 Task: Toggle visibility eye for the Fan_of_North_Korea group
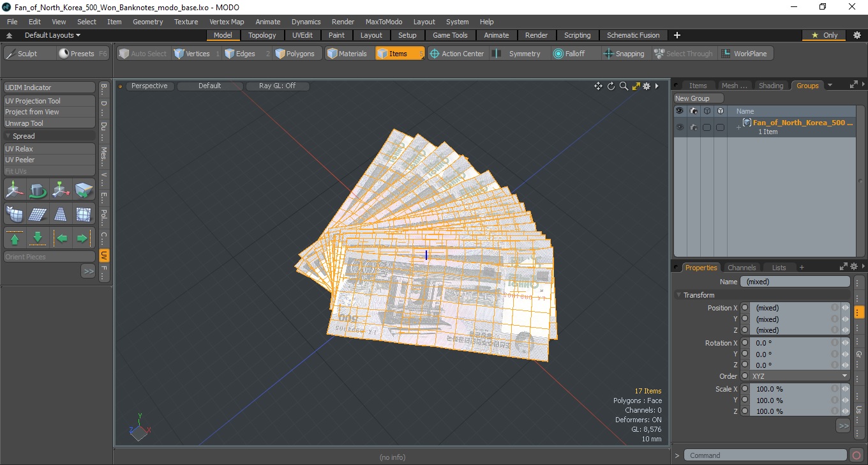pyautogui.click(x=680, y=127)
